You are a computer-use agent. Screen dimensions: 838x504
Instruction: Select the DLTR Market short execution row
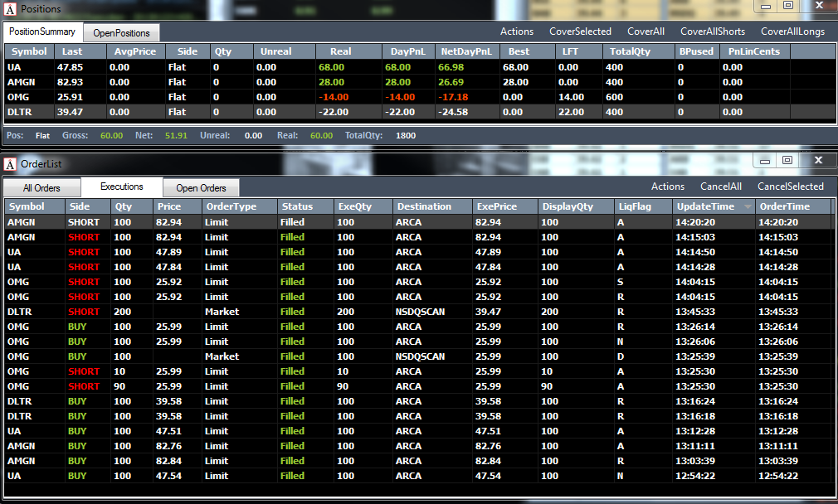[418, 312]
